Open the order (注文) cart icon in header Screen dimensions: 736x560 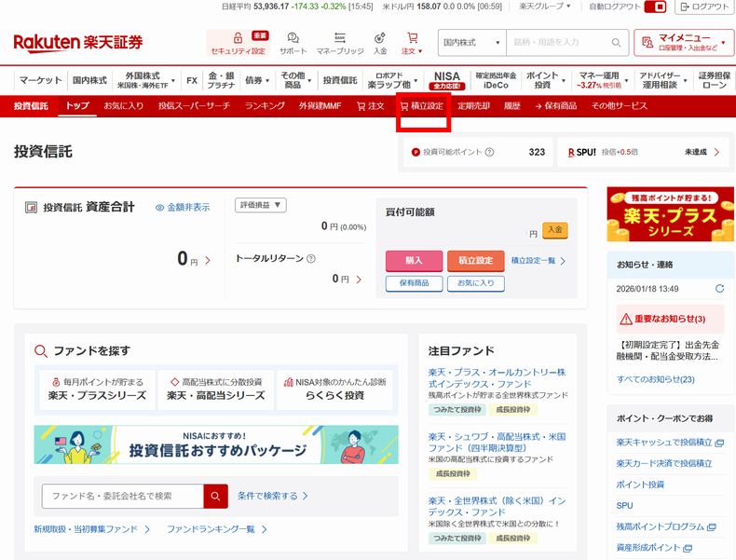pos(412,37)
